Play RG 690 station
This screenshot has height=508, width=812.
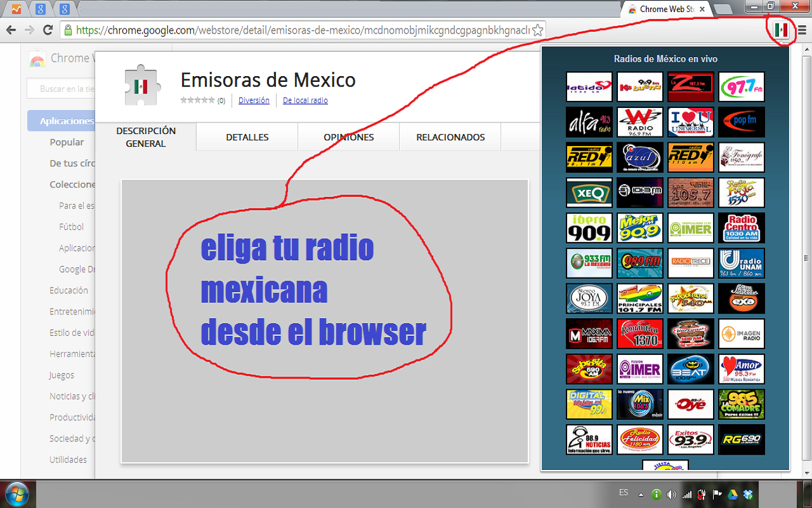742,439
